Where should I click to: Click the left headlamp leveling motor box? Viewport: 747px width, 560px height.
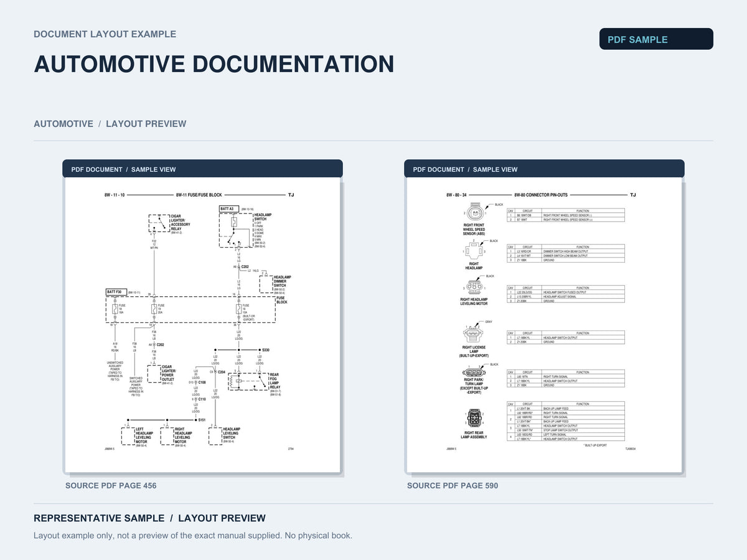point(128,436)
